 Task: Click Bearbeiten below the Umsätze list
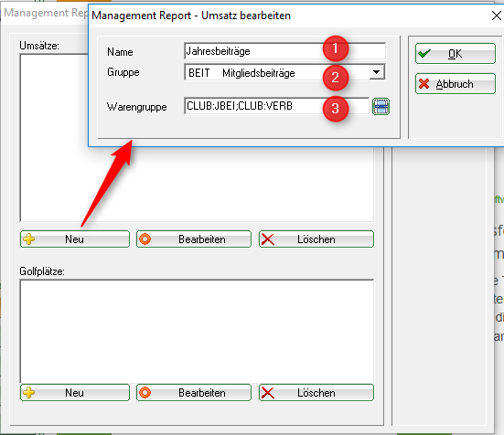pos(194,239)
